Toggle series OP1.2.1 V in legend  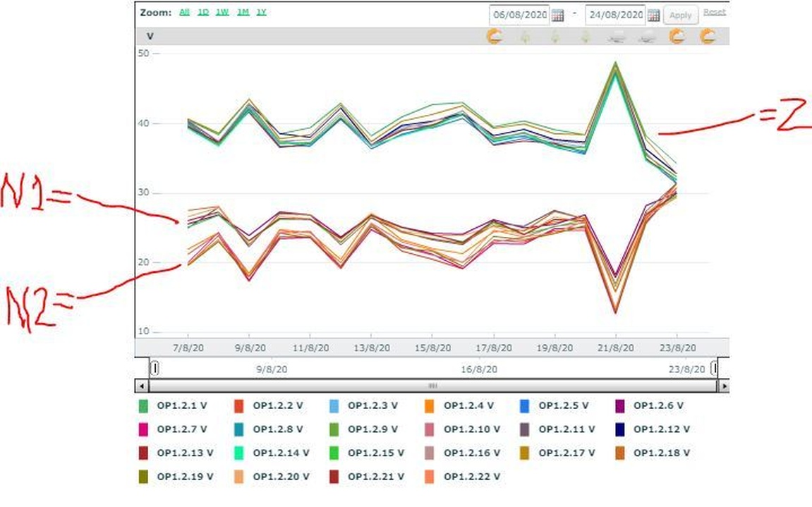(174, 406)
